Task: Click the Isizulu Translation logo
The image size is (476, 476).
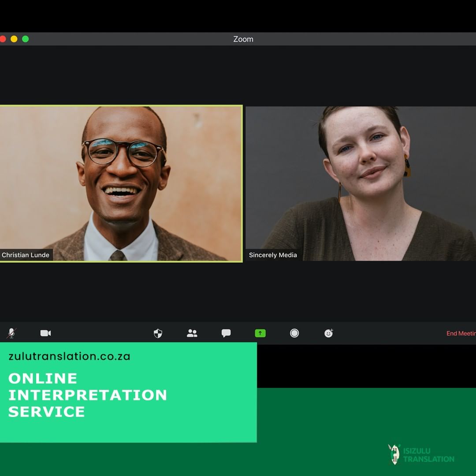Action: [x=421, y=455]
